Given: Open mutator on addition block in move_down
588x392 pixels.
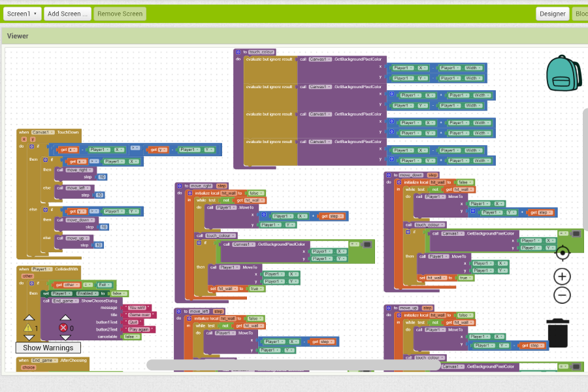Looking at the screenshot, I should (x=473, y=211).
